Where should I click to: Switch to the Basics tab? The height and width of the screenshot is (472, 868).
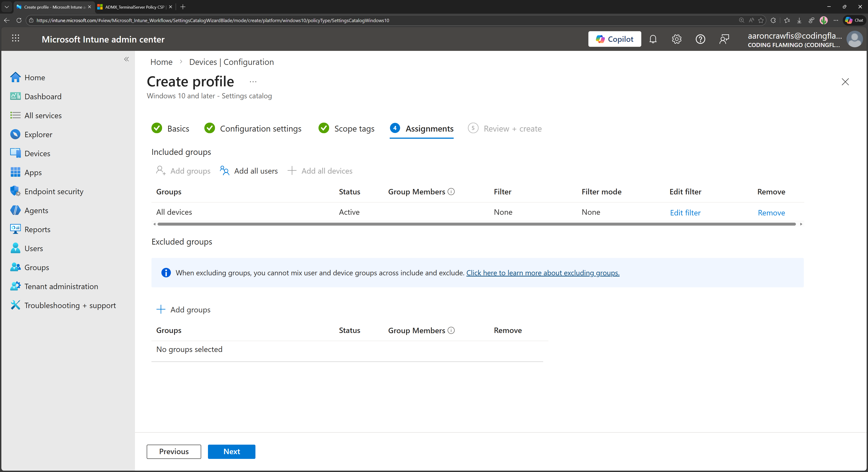tap(178, 128)
